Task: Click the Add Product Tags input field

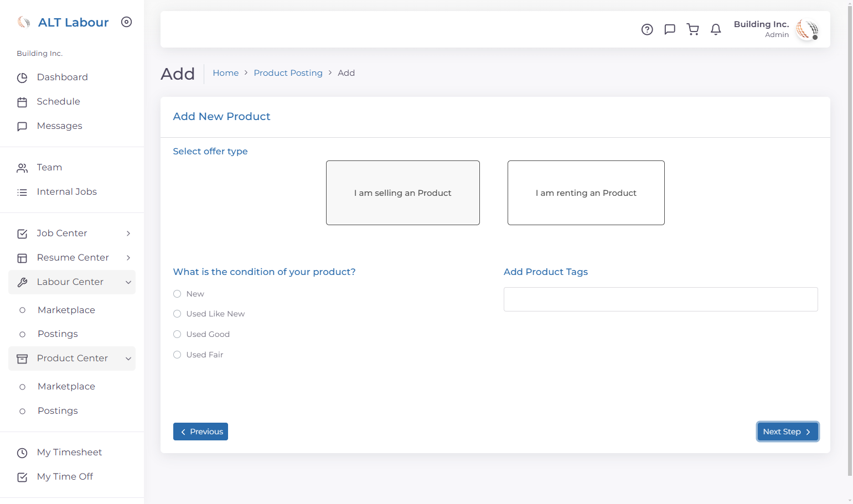Action: (x=661, y=299)
